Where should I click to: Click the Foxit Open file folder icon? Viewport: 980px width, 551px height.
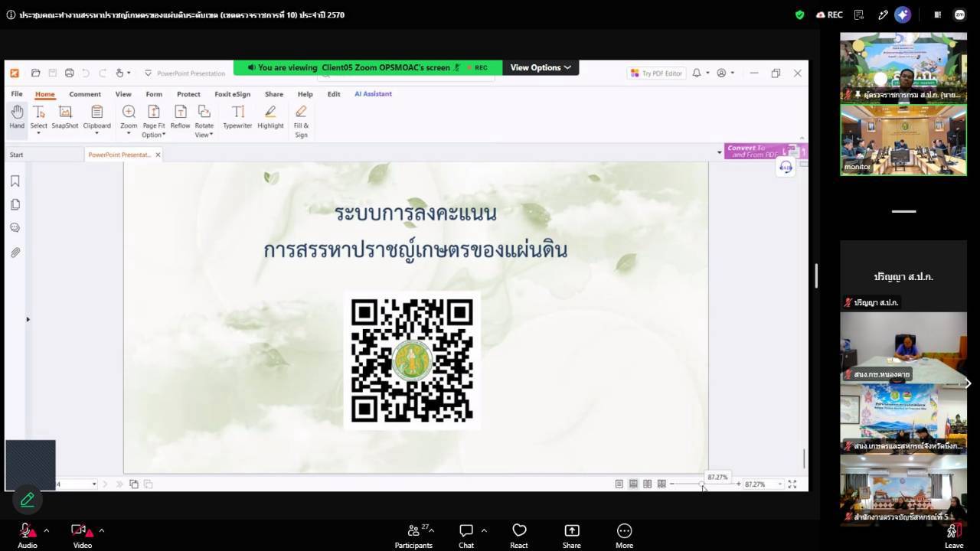[35, 73]
